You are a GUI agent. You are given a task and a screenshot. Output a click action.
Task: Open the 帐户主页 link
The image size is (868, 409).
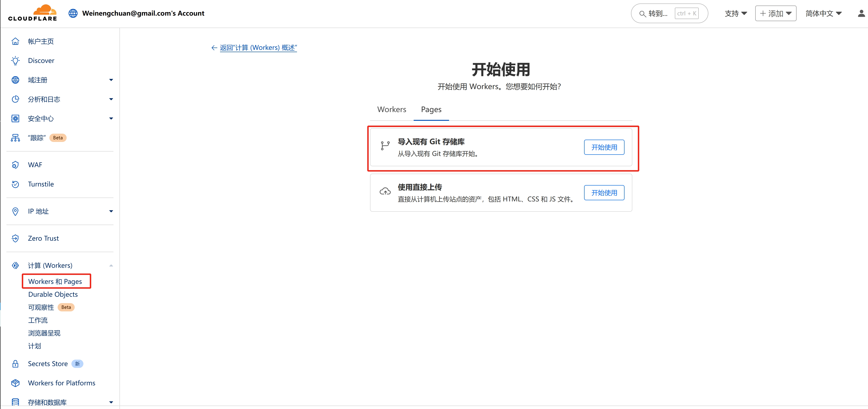(x=41, y=41)
